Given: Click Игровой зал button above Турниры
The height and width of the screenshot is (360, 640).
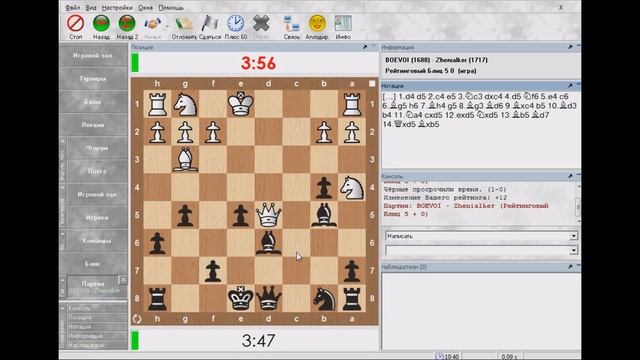Looking at the screenshot, I should 93,55.
